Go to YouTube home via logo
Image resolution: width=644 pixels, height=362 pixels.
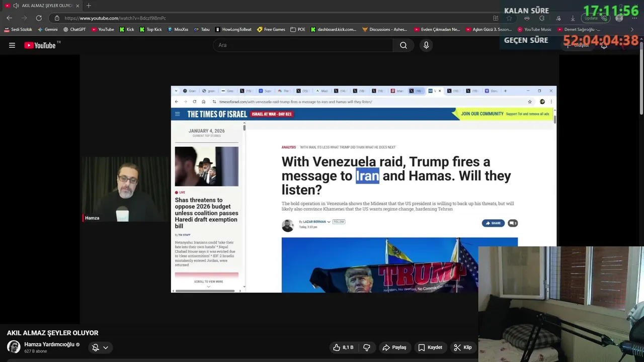click(x=40, y=45)
